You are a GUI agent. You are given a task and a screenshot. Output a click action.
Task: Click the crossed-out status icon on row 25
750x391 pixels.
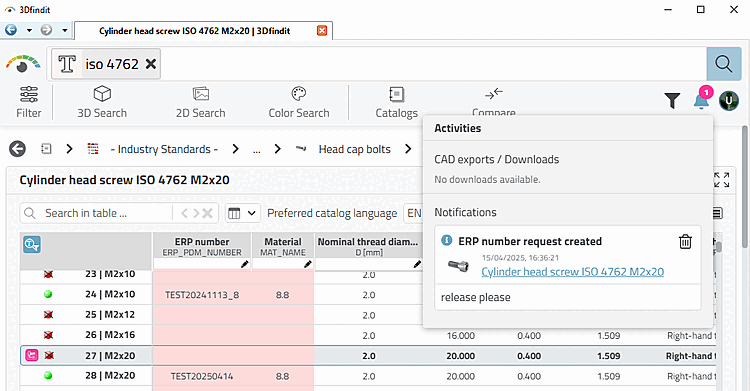click(48, 315)
